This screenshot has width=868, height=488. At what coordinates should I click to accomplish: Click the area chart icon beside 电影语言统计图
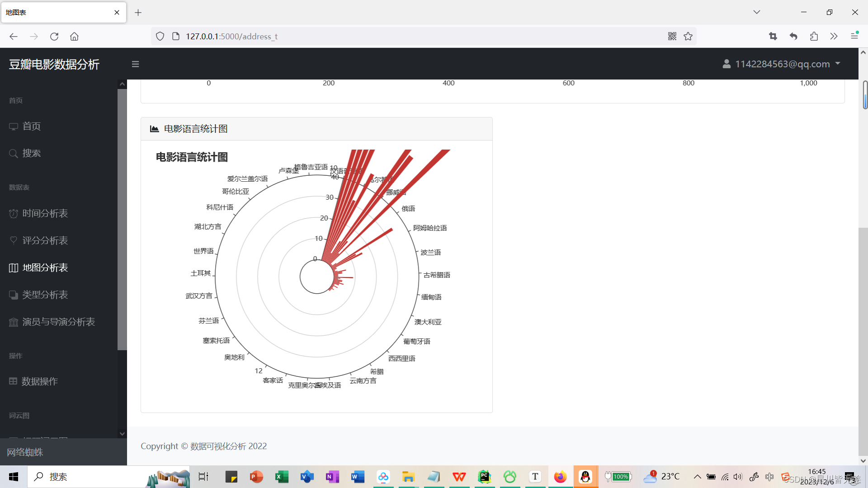154,129
